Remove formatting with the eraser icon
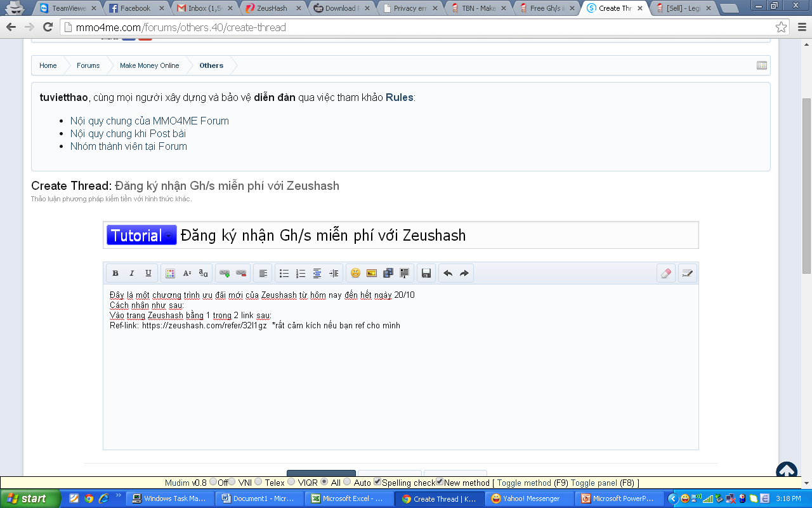This screenshot has width=812, height=508. pyautogui.click(x=665, y=273)
